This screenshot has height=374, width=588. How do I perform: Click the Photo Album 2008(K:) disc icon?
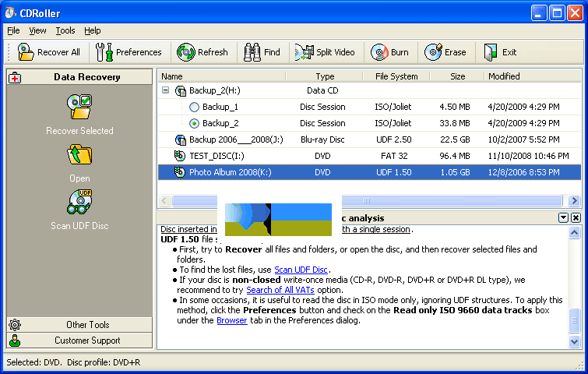point(180,172)
